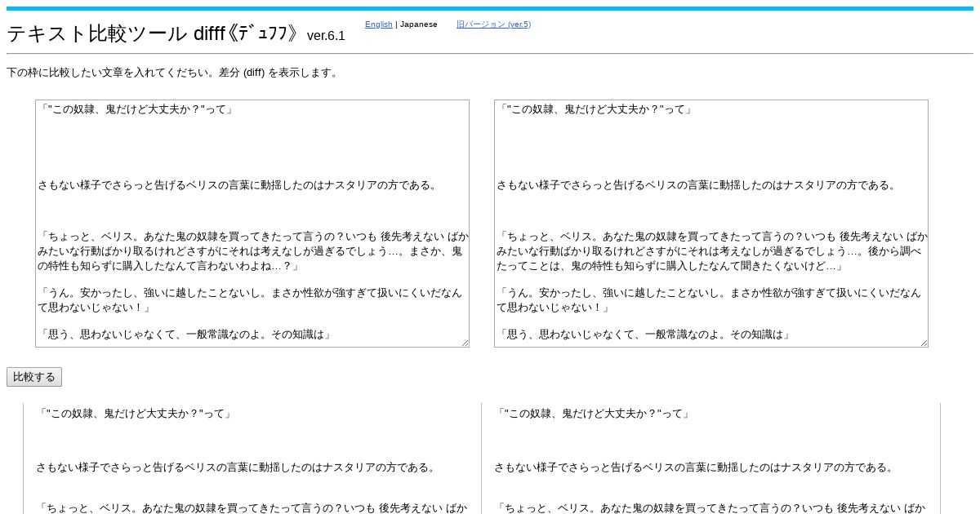The width and height of the screenshot is (980, 514).
Task: Click the right textarea line 「うん。安かったし
Action: [709, 300]
